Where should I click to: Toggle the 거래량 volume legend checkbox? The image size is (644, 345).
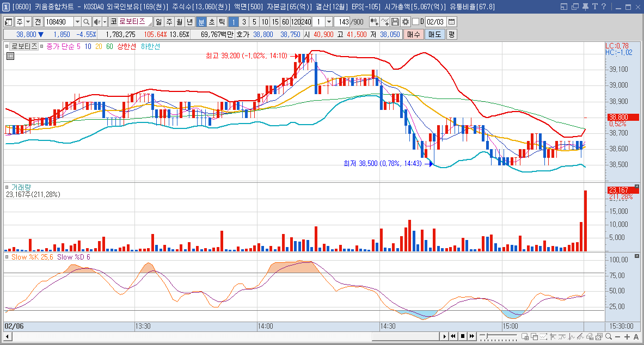click(x=7, y=187)
